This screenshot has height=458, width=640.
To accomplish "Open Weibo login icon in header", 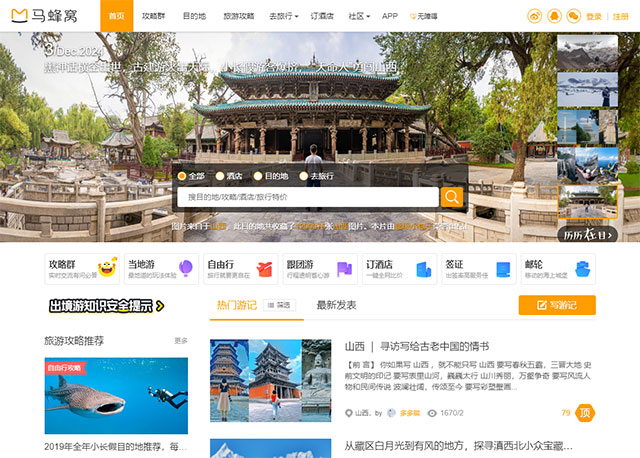I will point(533,16).
